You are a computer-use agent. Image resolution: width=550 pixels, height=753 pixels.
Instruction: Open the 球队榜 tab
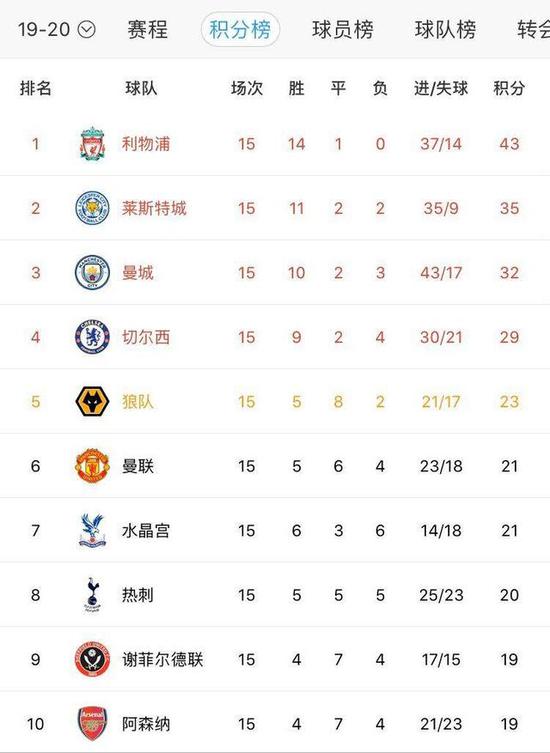tap(446, 30)
